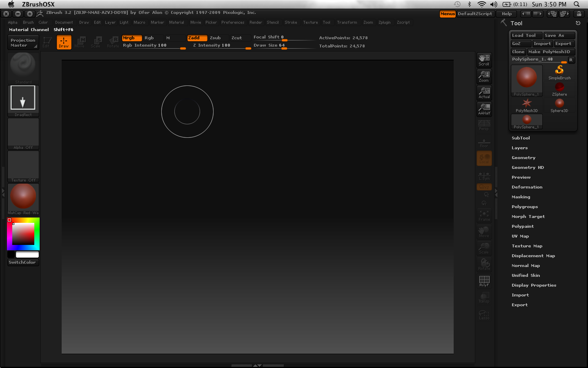Expand the Geometry HD section
Screen dimensions: 588x368
click(528, 168)
